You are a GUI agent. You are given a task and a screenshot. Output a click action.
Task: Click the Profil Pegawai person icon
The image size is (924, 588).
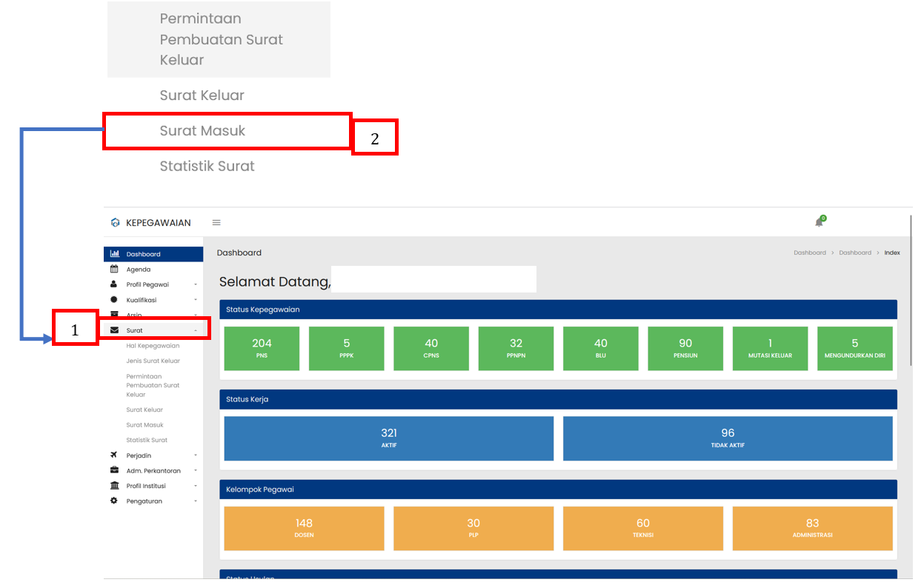(114, 284)
